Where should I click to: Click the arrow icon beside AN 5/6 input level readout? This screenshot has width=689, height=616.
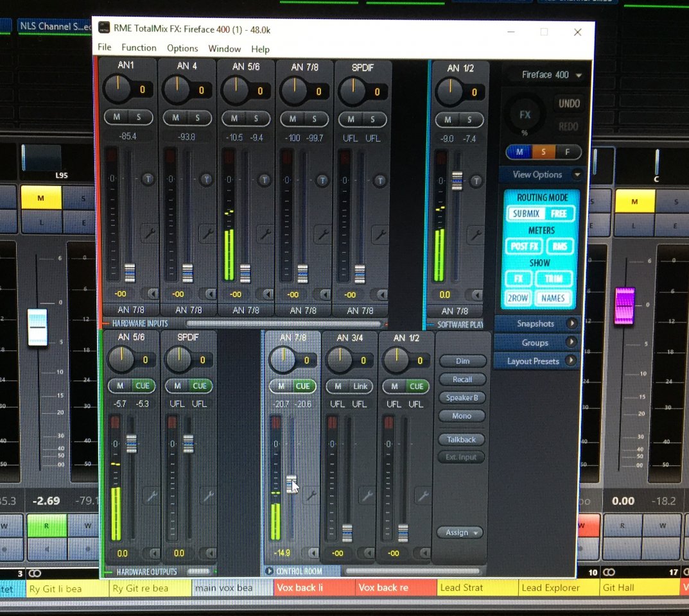[268, 294]
